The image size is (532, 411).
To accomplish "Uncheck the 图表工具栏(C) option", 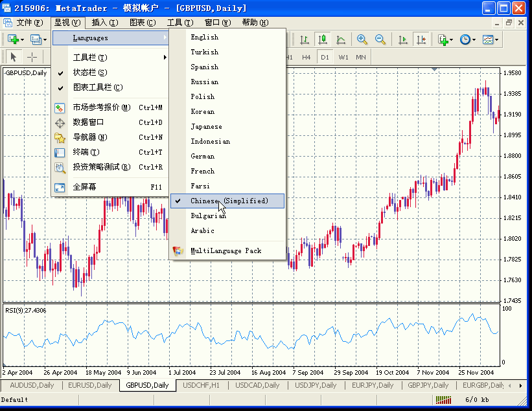I will (111, 87).
